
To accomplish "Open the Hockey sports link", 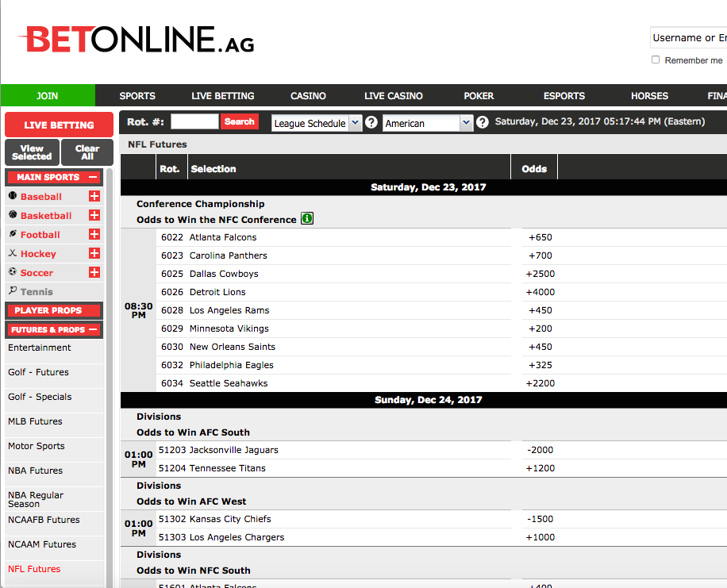I will pos(38,254).
